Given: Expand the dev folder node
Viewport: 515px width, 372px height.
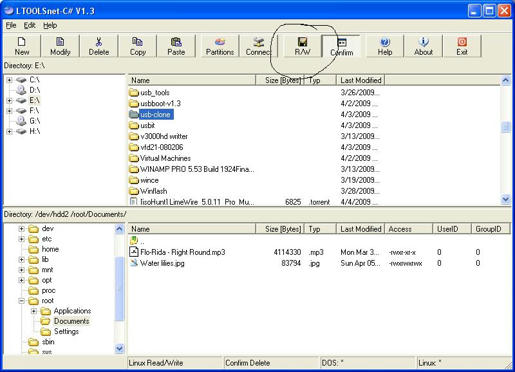Looking at the screenshot, I should point(22,229).
